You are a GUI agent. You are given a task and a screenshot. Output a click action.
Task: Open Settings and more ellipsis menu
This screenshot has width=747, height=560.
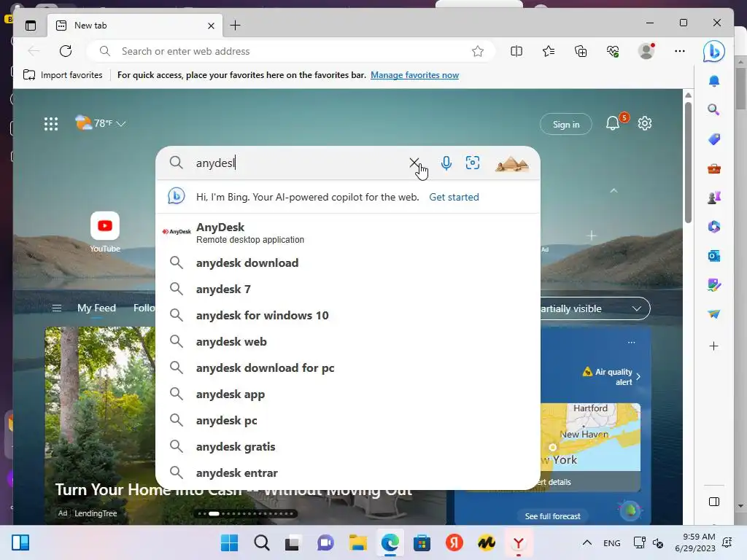click(680, 51)
